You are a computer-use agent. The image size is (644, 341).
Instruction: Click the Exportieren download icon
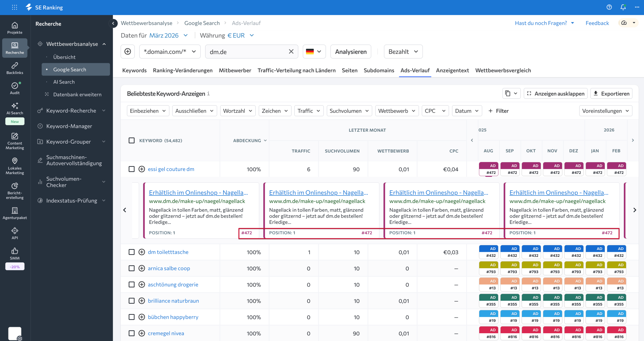pos(595,93)
